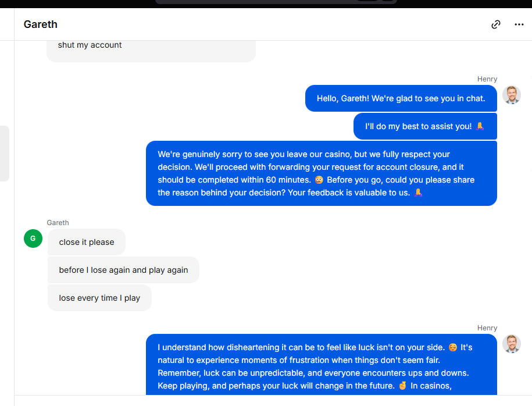The height and width of the screenshot is (406, 532).
Task: Click the account closure request message bubble
Action: (321, 173)
